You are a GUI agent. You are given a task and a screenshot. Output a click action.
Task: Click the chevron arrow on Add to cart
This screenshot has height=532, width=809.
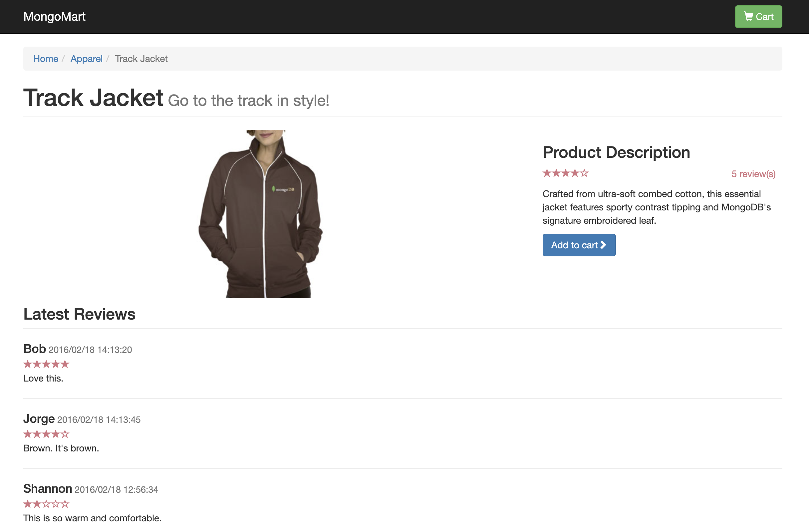pyautogui.click(x=603, y=245)
